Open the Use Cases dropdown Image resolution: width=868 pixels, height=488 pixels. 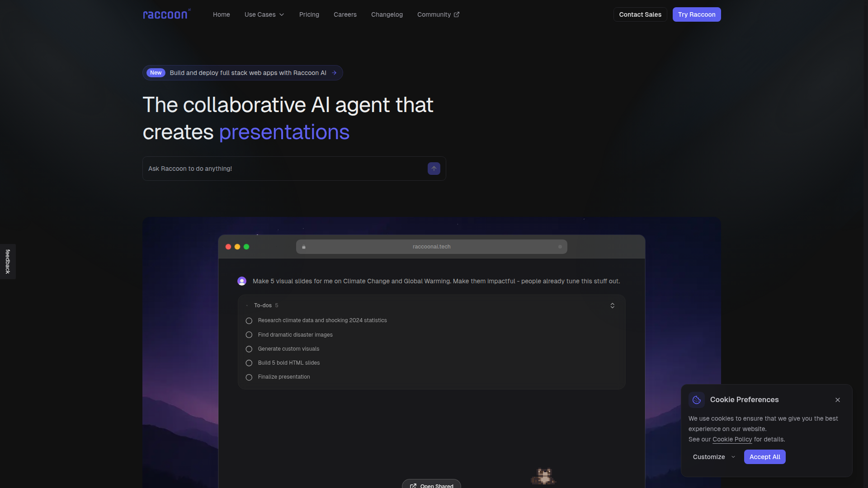click(x=264, y=14)
